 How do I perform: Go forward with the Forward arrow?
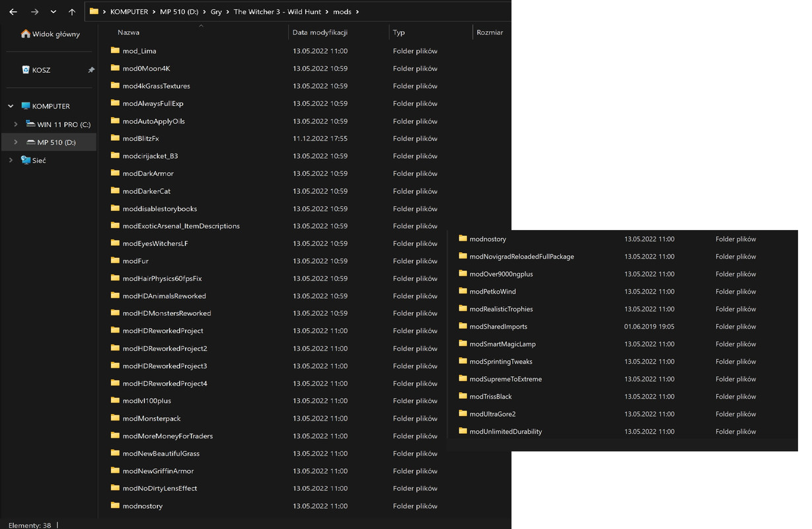[34, 12]
